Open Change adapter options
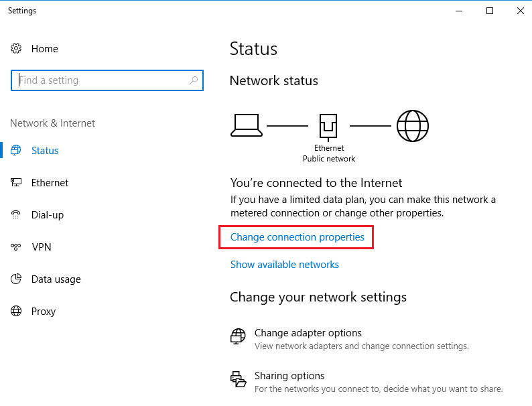This screenshot has height=406, width=532. 308,333
